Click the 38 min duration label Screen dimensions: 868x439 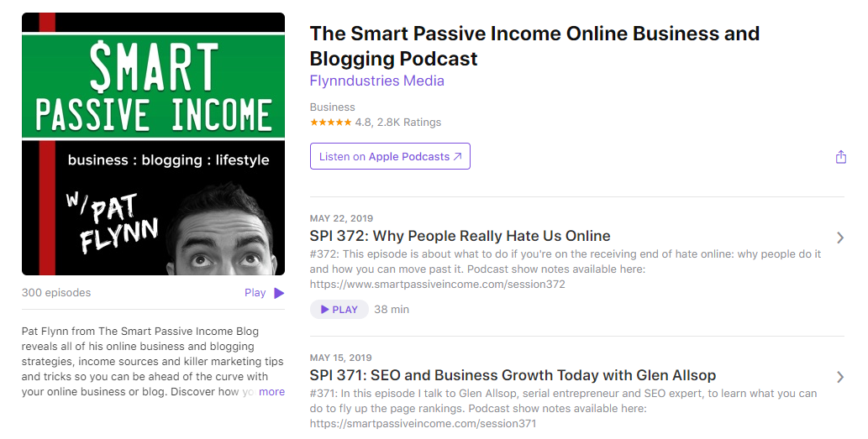pos(392,310)
